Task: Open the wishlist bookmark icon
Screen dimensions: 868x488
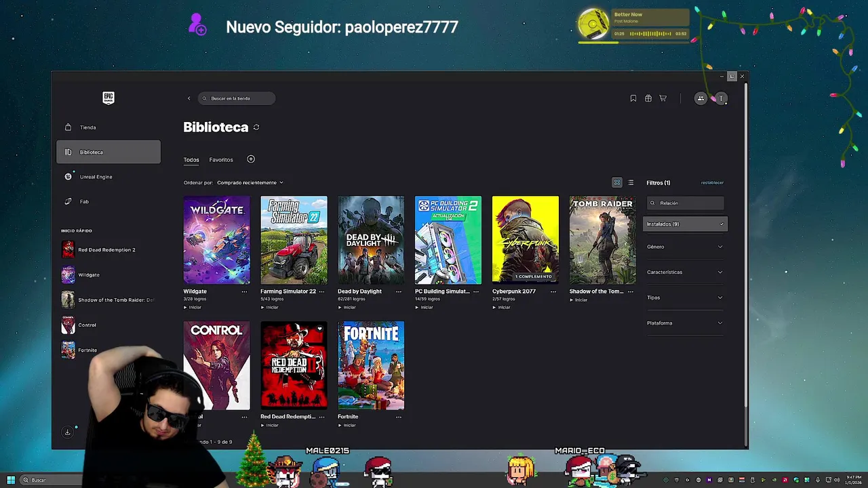Action: 633,98
